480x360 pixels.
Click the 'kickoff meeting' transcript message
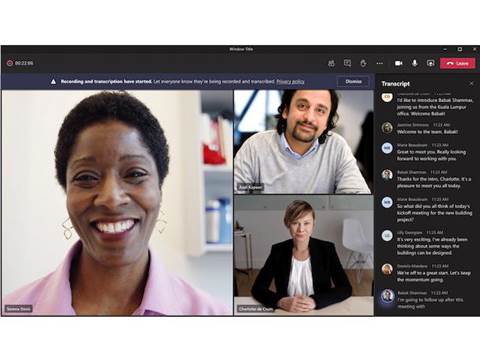point(434,213)
